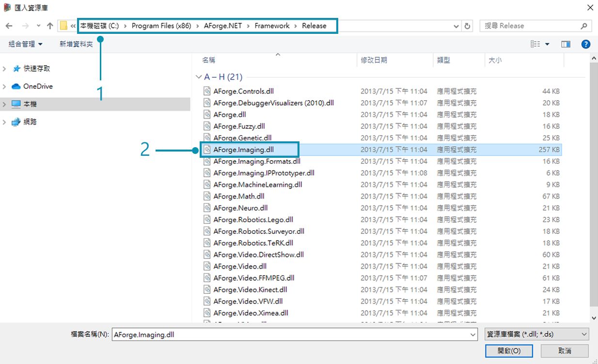Select OneDrive in the navigation pane
598x364 pixels.
click(38, 86)
